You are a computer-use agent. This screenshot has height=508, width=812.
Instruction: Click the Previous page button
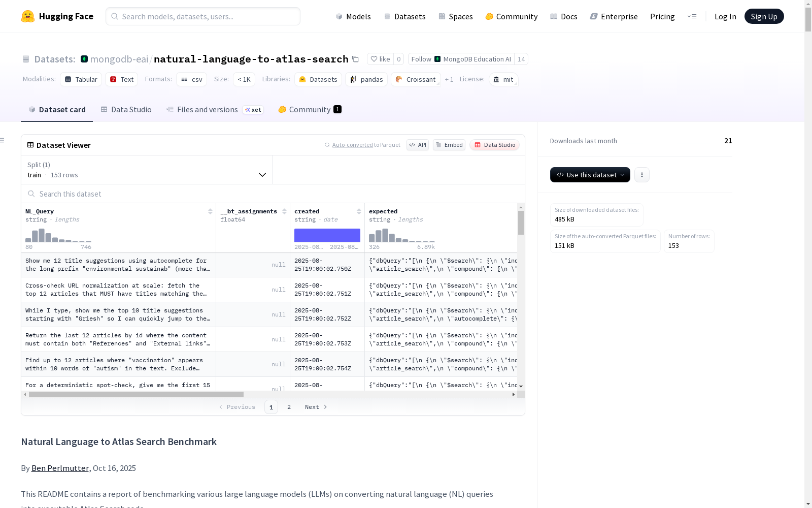tap(237, 407)
